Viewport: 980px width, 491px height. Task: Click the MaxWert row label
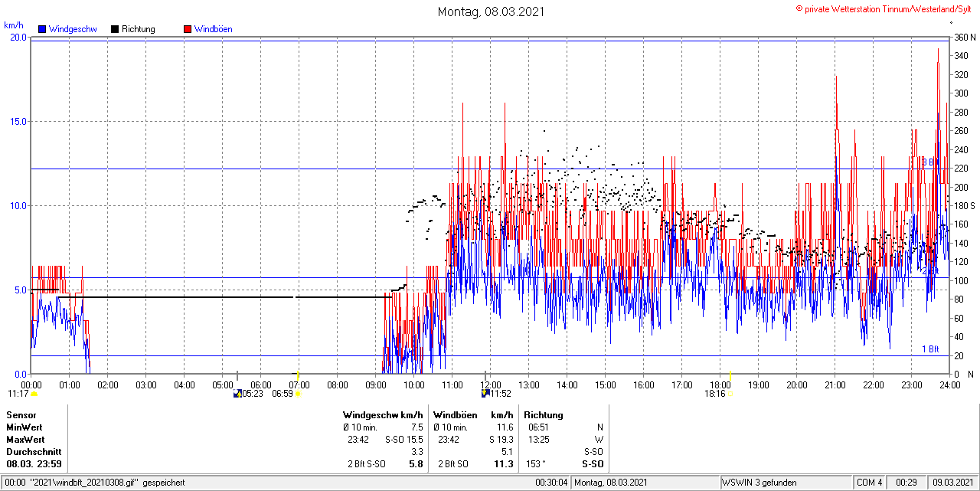[26, 440]
